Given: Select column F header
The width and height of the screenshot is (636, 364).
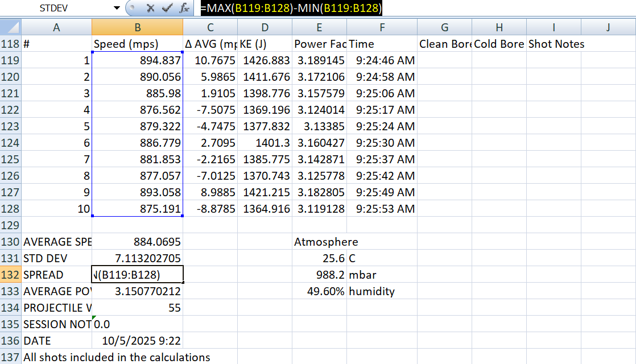Looking at the screenshot, I should tap(382, 27).
